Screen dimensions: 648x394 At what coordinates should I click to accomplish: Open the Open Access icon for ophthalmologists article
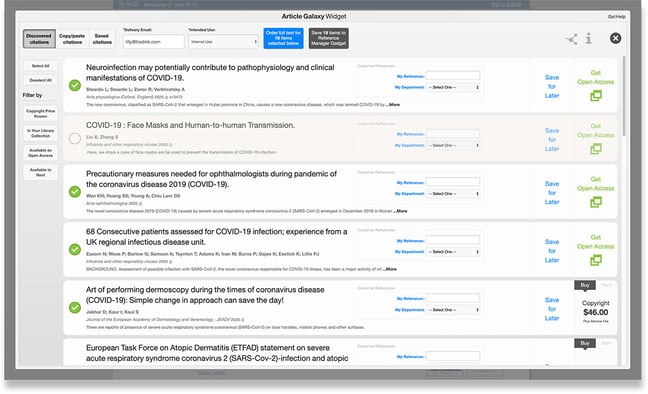pos(596,202)
